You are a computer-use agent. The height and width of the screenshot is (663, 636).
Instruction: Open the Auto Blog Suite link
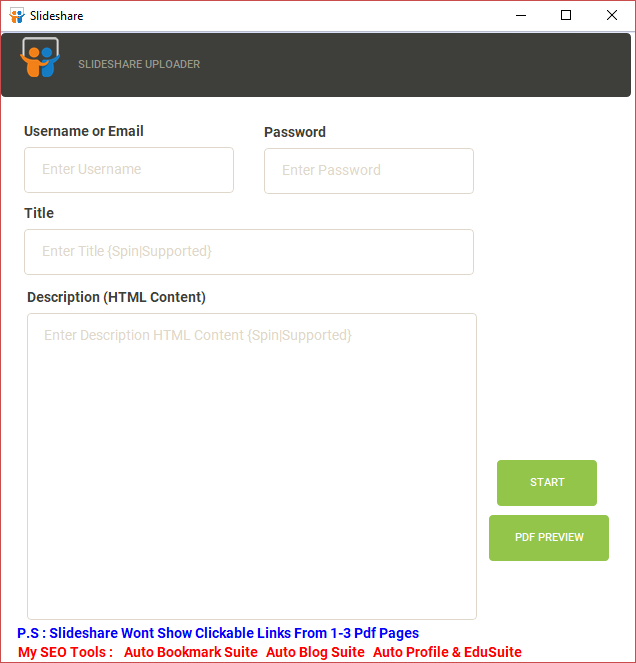coord(315,652)
